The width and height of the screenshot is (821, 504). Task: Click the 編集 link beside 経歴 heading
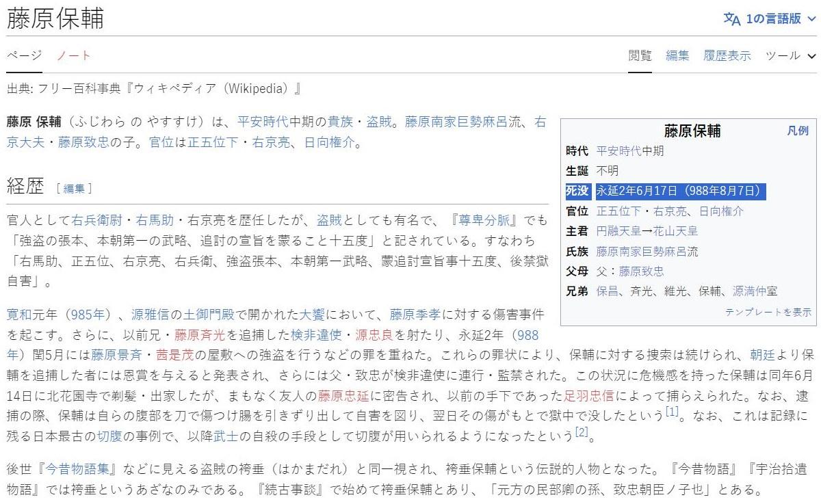click(x=74, y=188)
